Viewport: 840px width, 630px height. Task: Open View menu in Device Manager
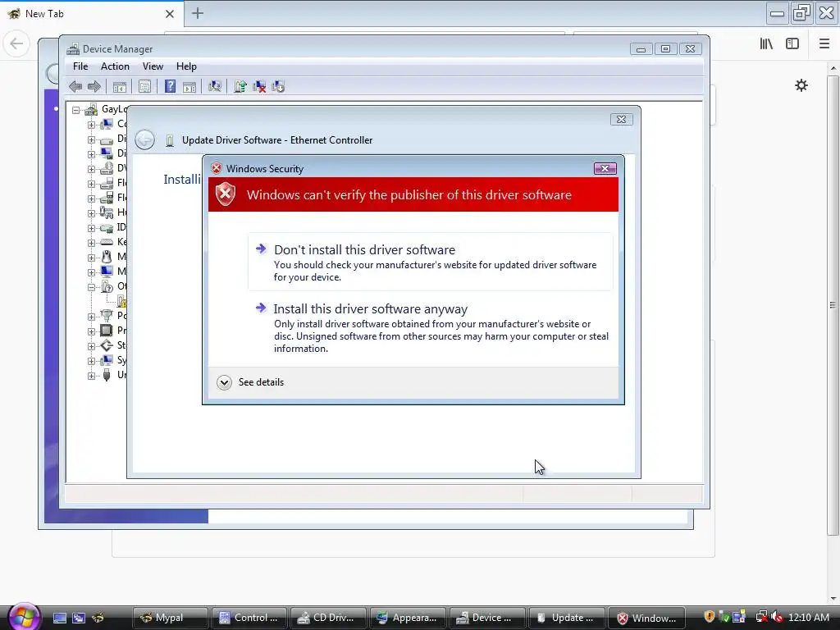point(153,66)
